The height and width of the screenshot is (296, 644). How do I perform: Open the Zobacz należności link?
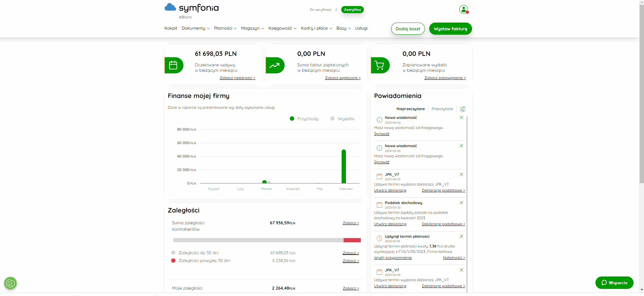[x=238, y=78]
